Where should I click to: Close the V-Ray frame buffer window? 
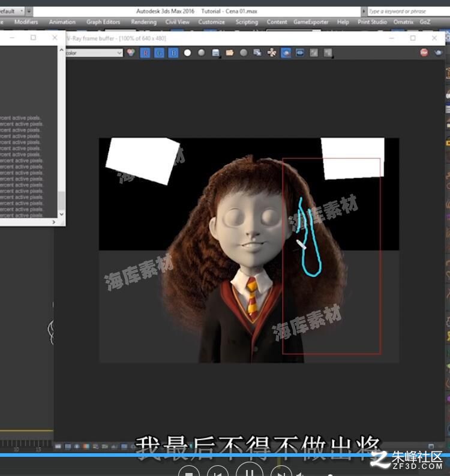point(434,38)
